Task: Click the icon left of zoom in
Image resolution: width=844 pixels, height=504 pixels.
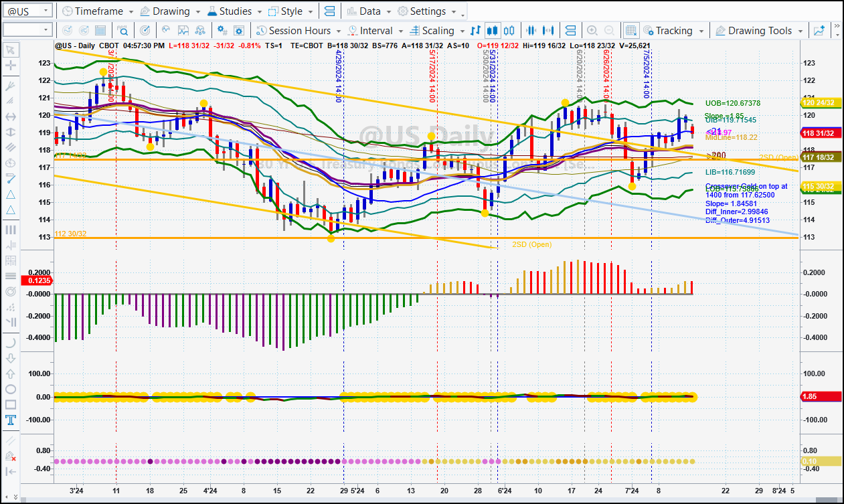Action: coord(570,30)
